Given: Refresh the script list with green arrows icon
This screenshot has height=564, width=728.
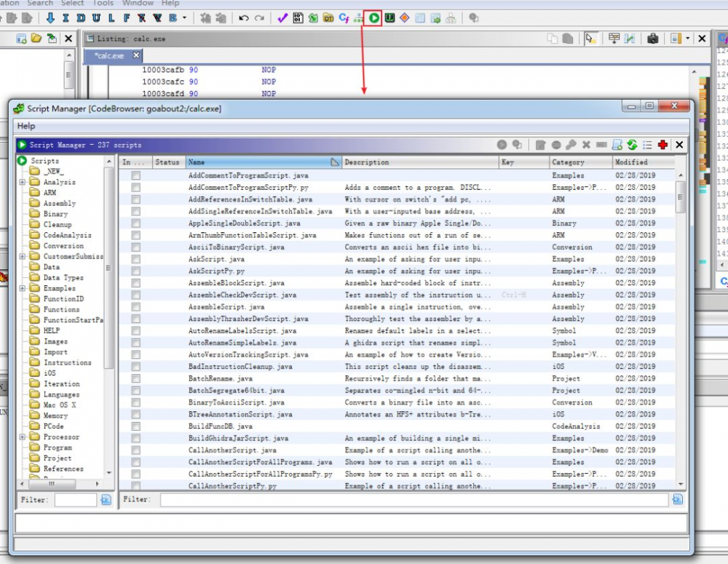Looking at the screenshot, I should point(632,145).
